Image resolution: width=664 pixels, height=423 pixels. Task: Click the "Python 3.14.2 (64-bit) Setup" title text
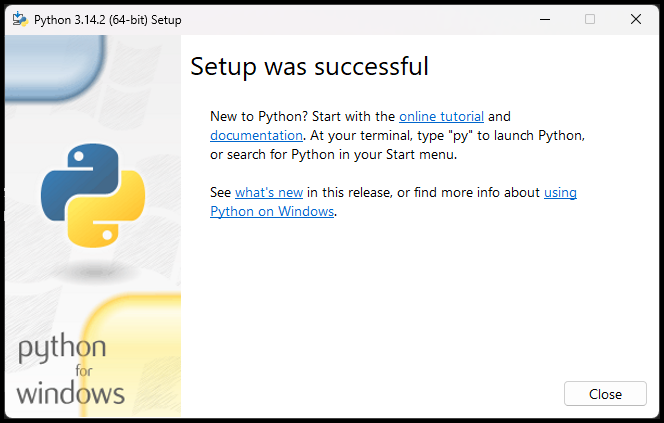point(108,19)
